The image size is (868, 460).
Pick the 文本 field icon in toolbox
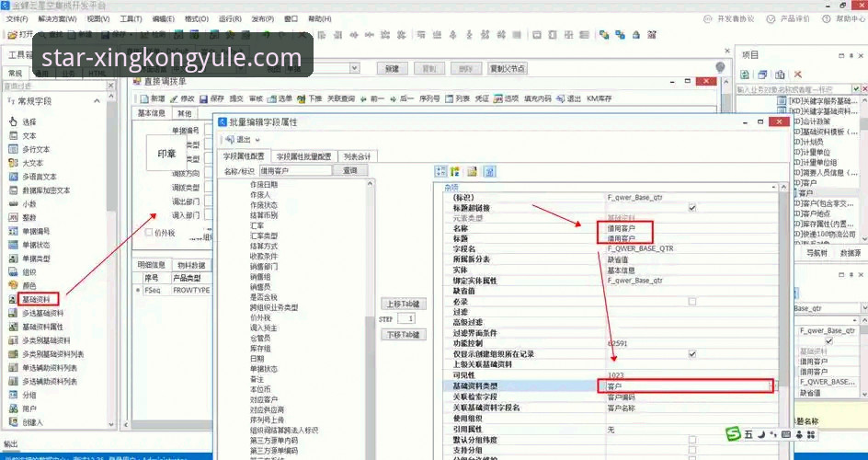[13, 135]
